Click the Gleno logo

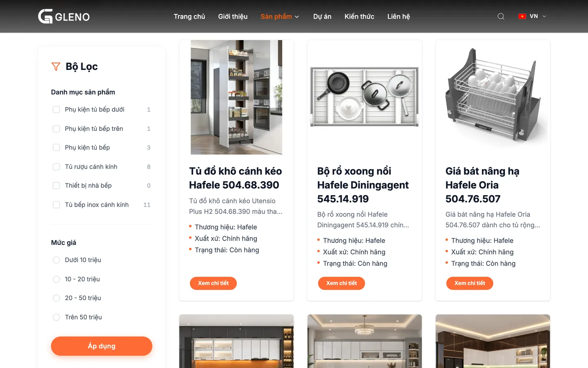click(64, 16)
